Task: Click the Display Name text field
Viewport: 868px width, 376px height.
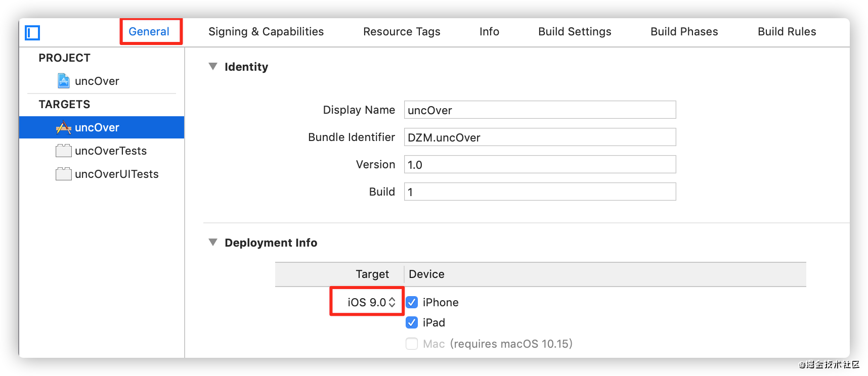Action: coord(540,110)
